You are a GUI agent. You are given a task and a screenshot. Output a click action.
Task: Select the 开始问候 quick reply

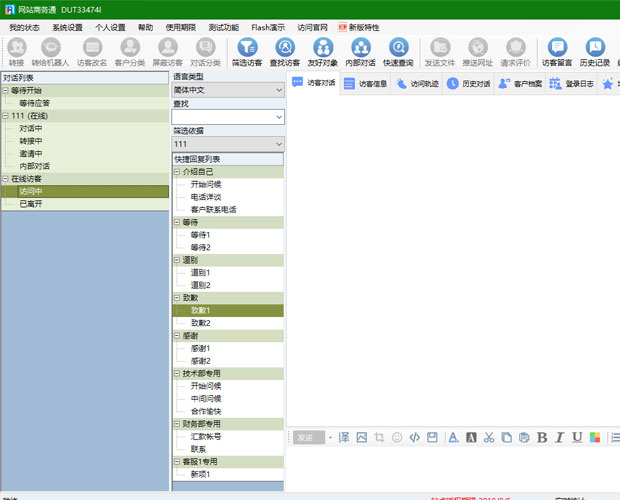205,185
